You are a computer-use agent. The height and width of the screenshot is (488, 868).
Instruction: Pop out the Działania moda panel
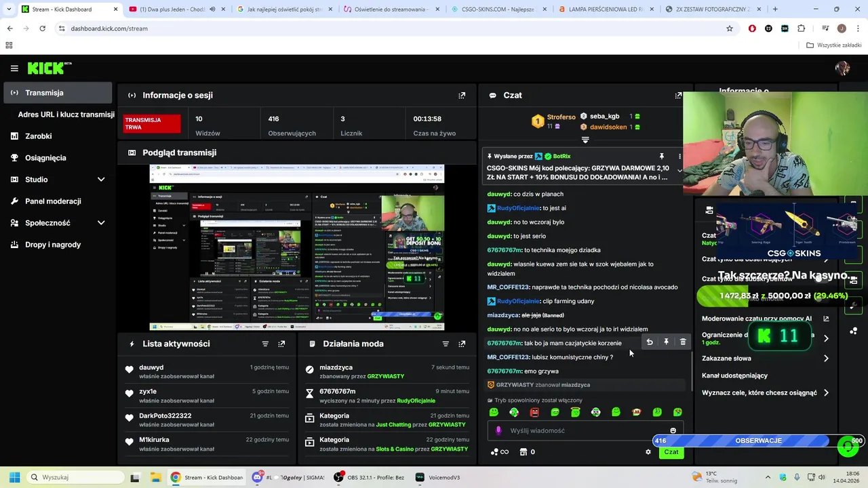tap(462, 344)
